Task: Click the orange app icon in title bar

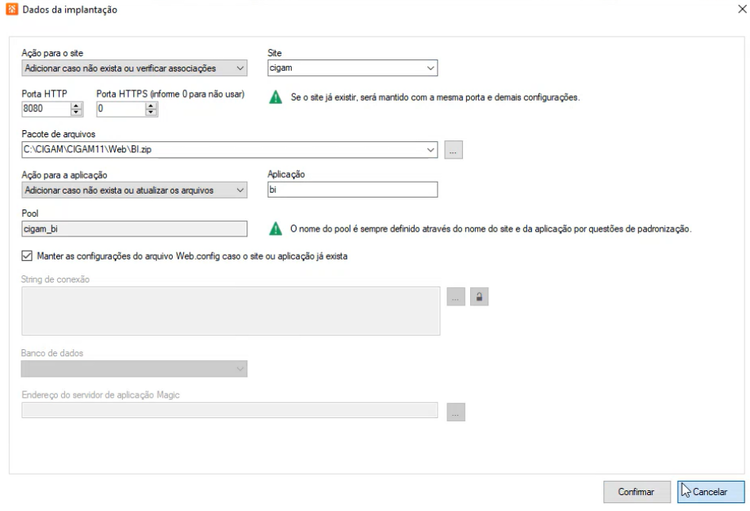Action: pos(12,9)
